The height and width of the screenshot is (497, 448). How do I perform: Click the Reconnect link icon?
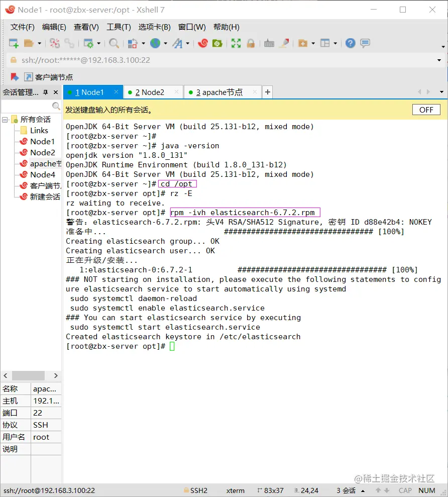(x=69, y=43)
